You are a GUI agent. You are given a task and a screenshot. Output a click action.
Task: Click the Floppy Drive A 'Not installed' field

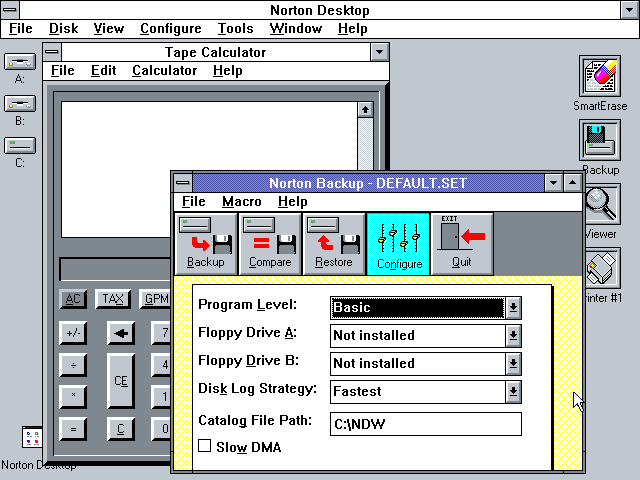point(418,336)
